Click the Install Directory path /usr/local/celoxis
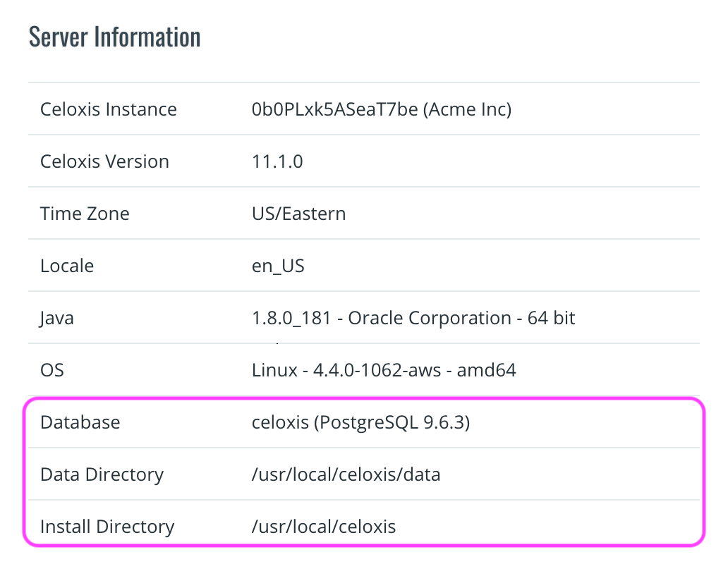This screenshot has height=571, width=728. 324,527
